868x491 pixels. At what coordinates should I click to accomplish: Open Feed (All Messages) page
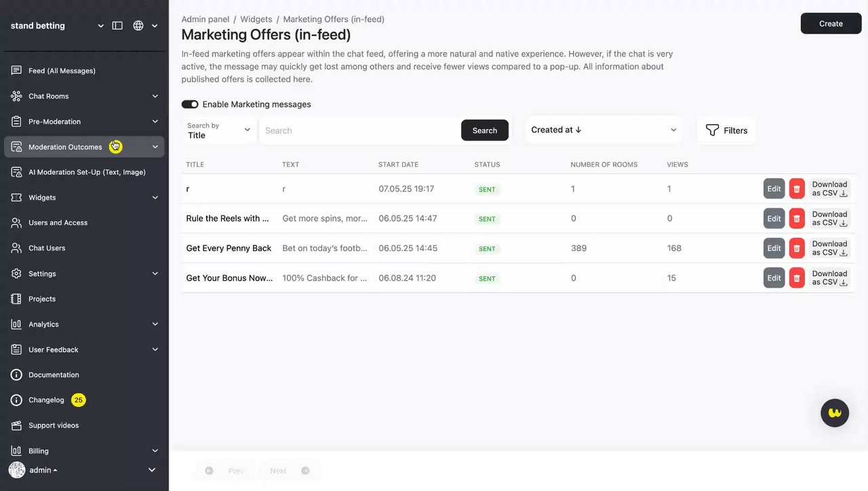point(62,71)
